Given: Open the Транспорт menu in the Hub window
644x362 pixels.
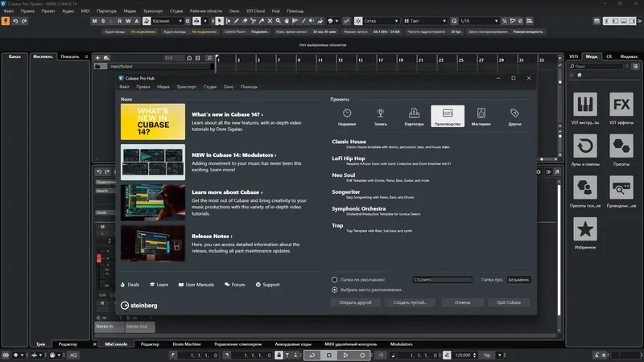Looking at the screenshot, I should click(186, 86).
